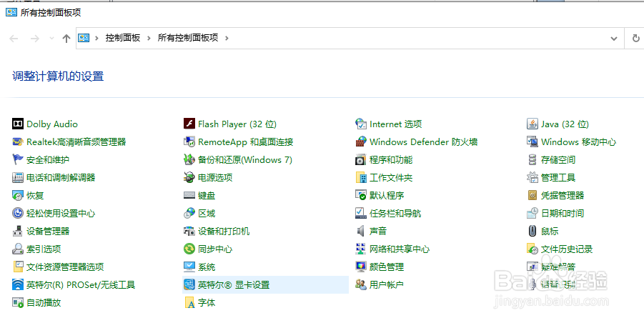Open the 设备管理器 text link

point(48,231)
